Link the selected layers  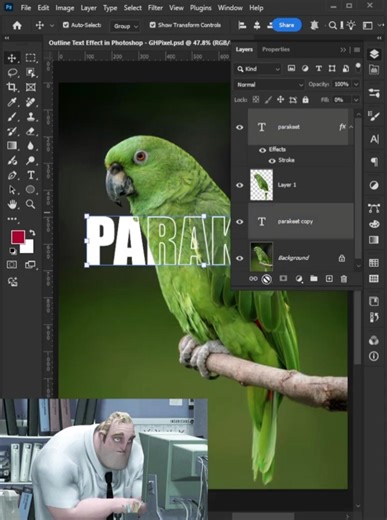[x=253, y=279]
